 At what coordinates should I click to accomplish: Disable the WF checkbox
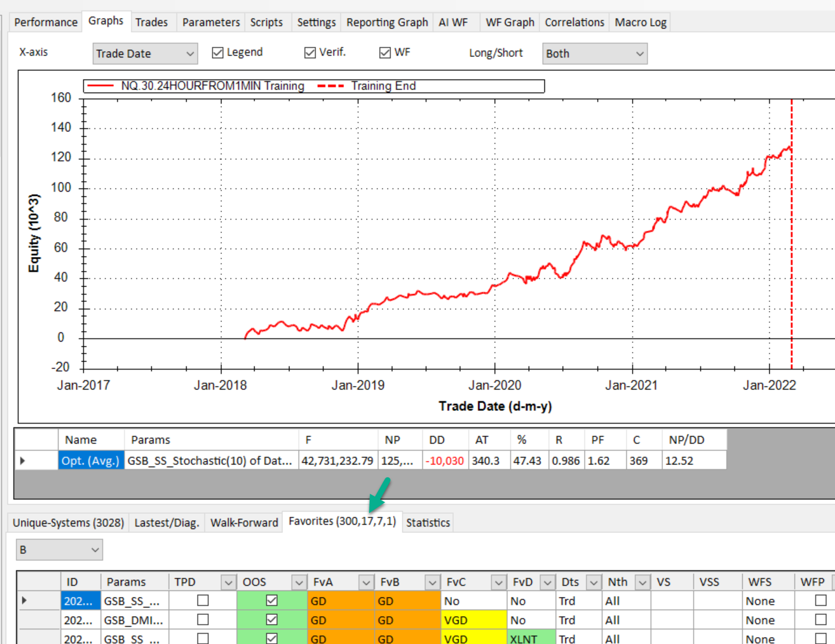(x=385, y=53)
